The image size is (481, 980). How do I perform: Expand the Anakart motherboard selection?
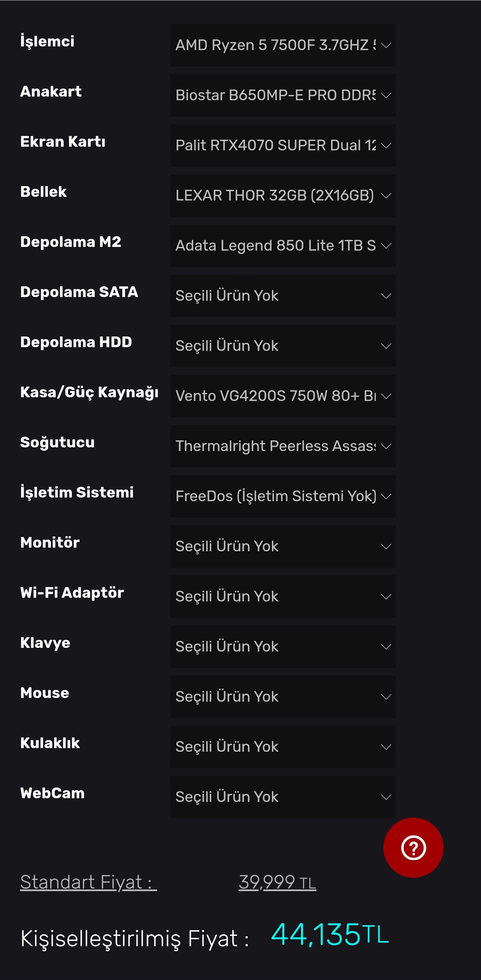pyautogui.click(x=283, y=96)
